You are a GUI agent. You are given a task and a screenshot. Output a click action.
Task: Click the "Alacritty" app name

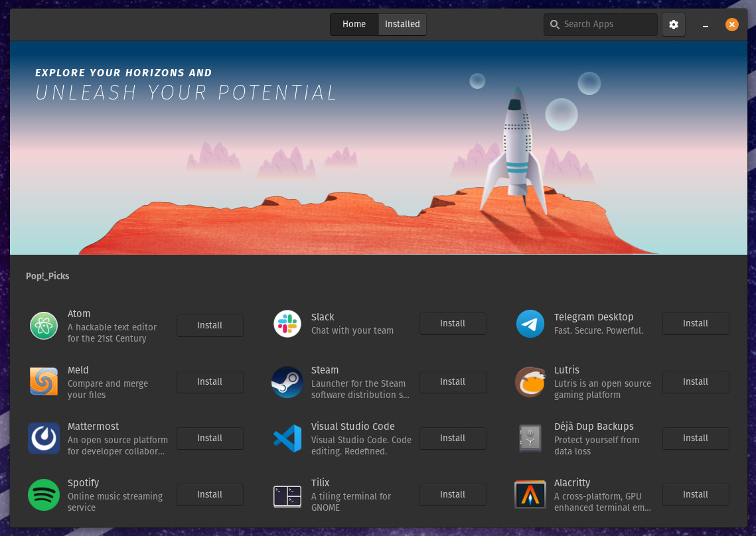click(x=572, y=483)
